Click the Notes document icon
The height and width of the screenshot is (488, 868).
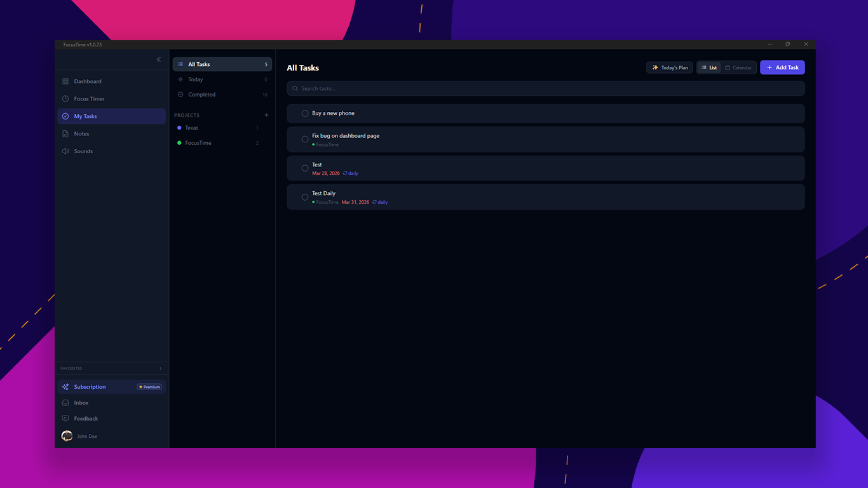point(65,134)
